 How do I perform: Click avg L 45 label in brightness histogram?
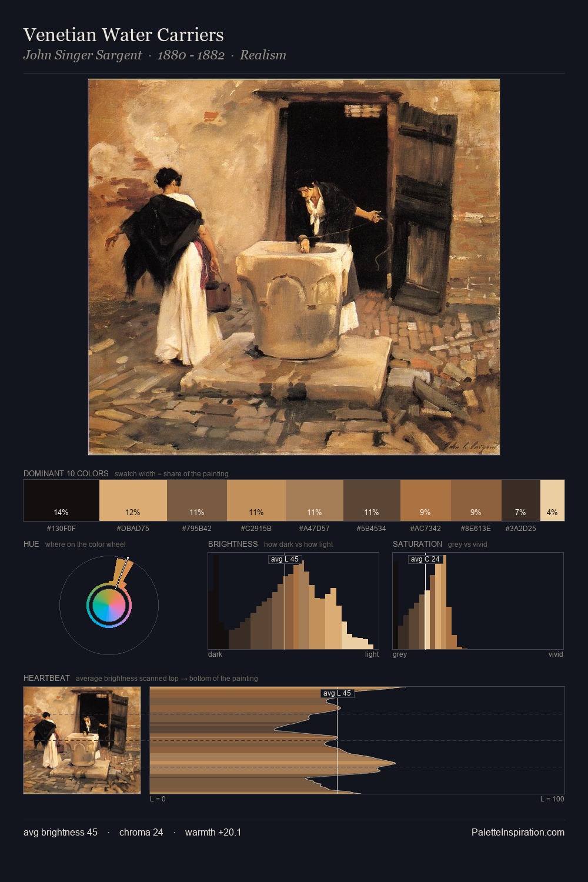[285, 559]
